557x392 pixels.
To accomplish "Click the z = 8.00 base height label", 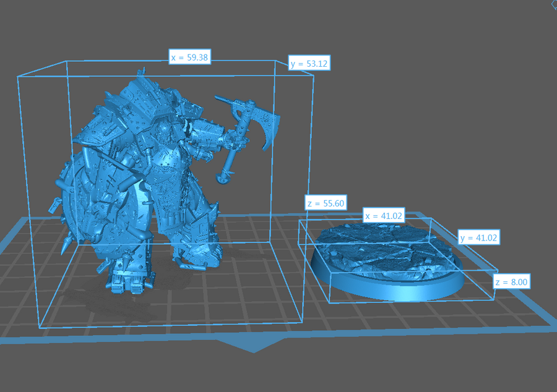I will point(512,282).
